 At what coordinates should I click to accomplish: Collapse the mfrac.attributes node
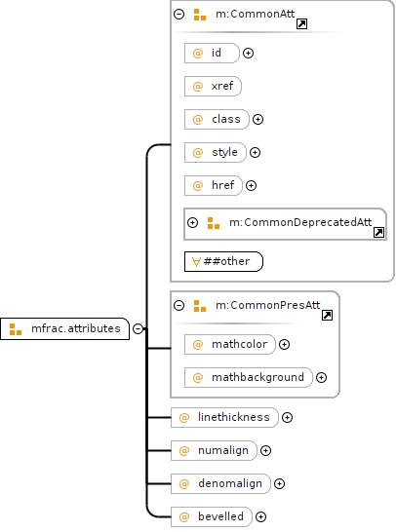click(x=138, y=328)
